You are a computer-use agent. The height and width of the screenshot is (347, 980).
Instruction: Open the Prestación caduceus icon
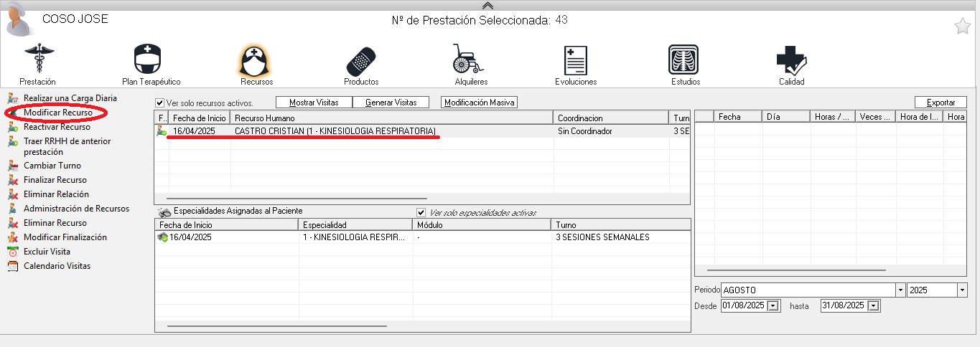37,59
